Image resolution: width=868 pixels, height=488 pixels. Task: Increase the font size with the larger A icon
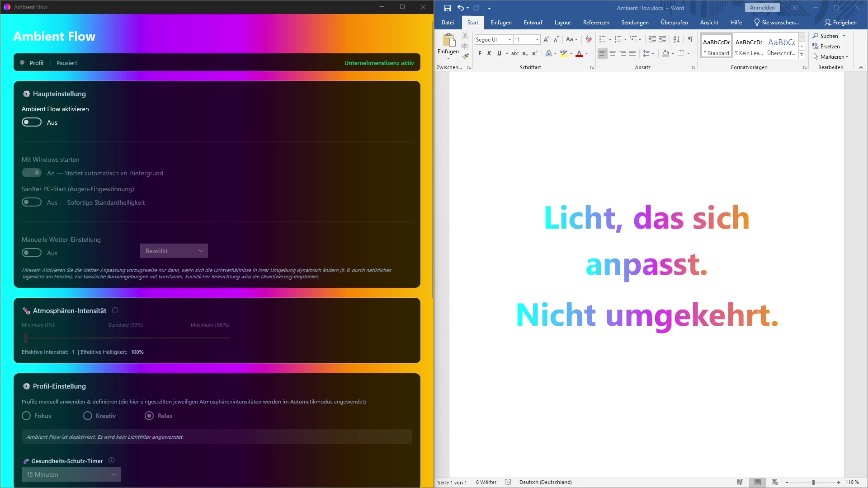click(x=546, y=39)
